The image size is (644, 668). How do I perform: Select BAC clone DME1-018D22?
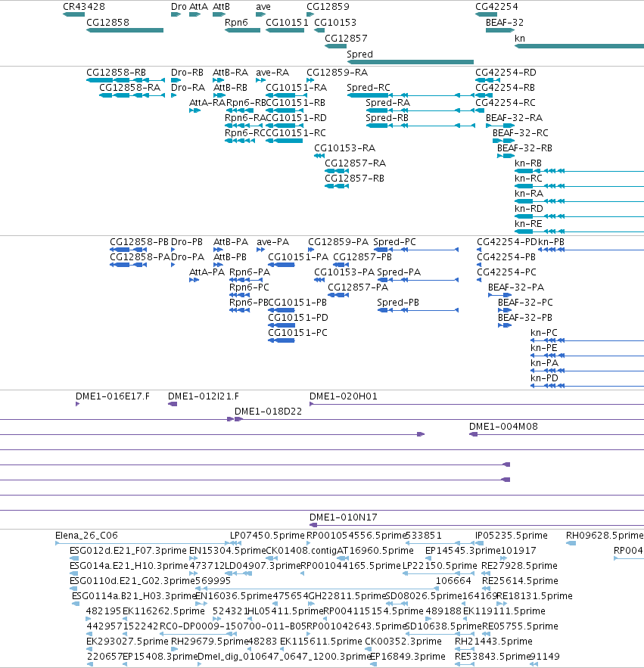click(x=439, y=419)
